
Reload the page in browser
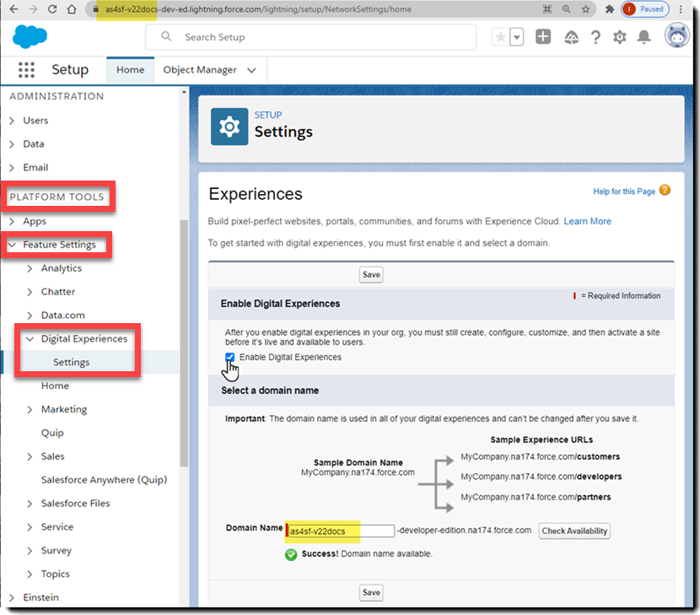point(52,9)
